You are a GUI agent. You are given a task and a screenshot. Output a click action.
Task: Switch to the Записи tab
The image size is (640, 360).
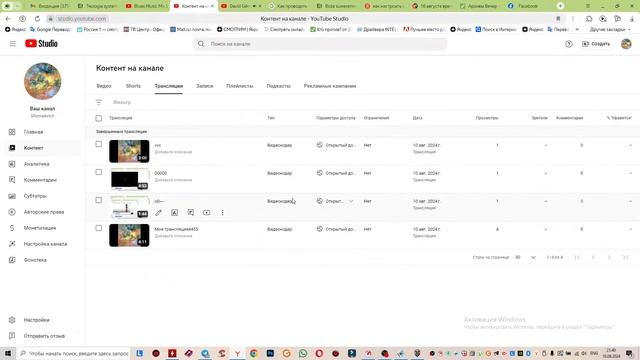[204, 86]
